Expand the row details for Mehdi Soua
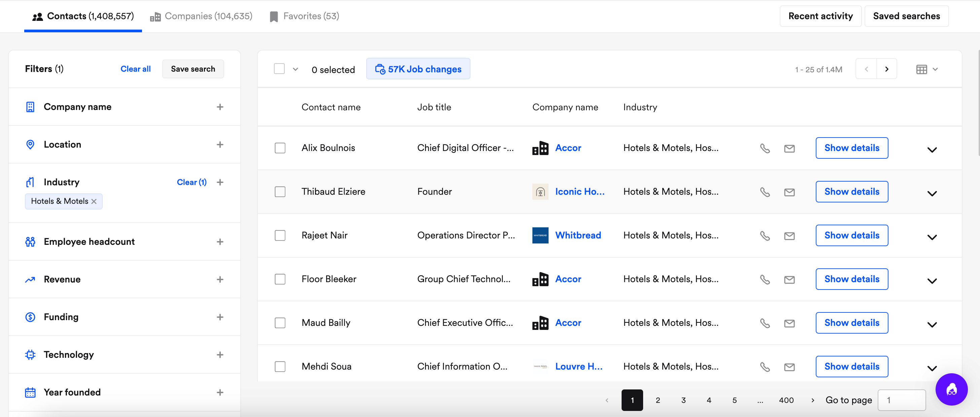The width and height of the screenshot is (980, 417). pos(932,368)
